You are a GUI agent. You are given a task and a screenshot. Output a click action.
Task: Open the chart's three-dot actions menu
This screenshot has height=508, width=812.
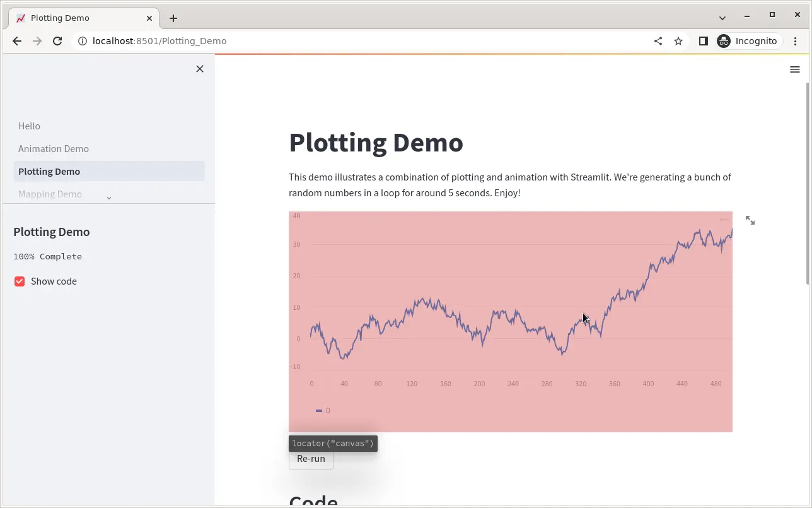click(724, 220)
